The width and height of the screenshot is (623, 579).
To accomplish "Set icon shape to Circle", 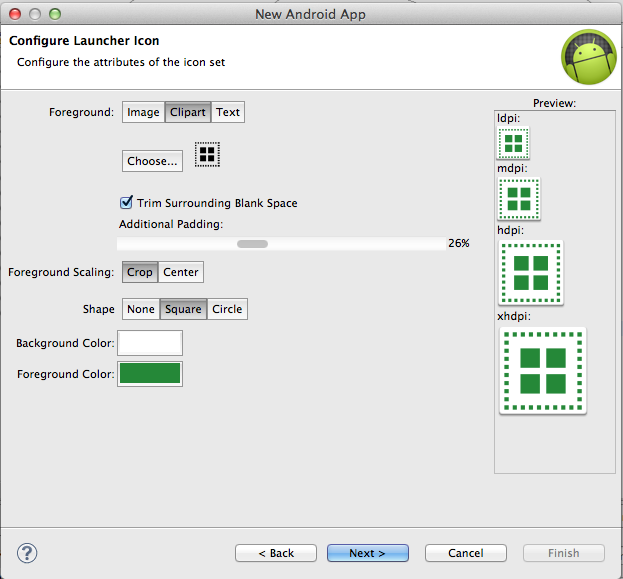I will coord(227,309).
